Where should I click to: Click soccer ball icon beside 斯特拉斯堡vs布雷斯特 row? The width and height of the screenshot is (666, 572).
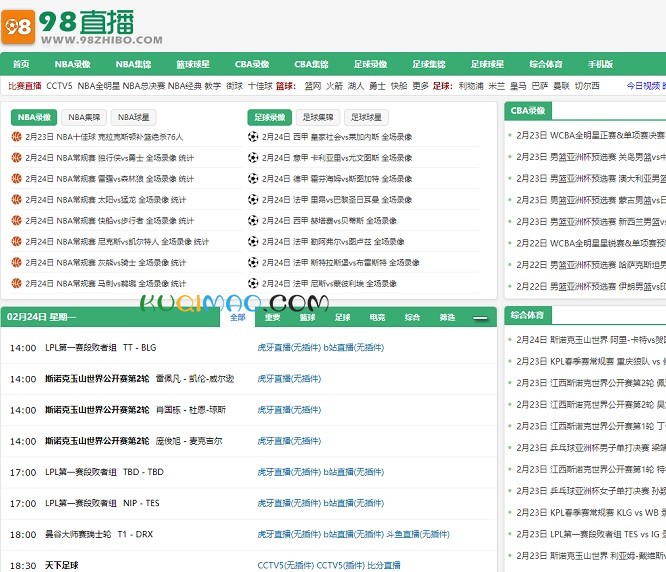coord(253,262)
